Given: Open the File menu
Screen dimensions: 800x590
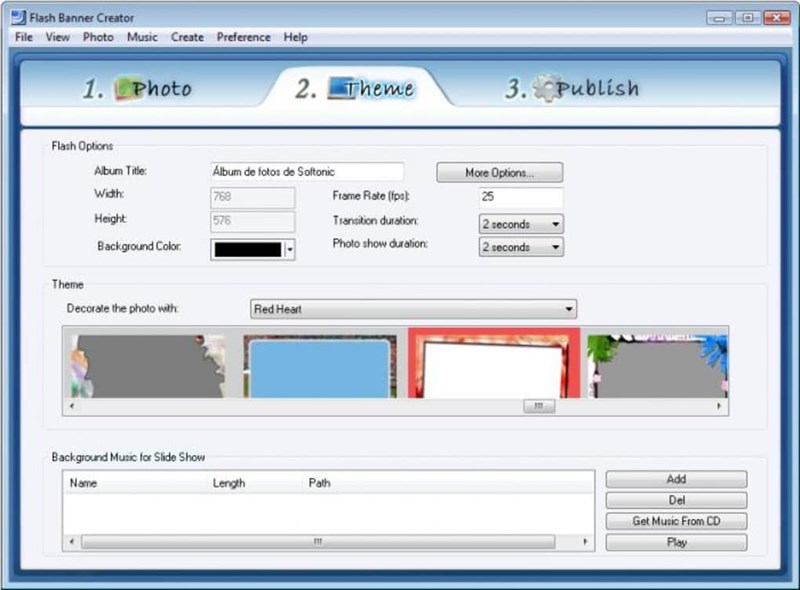Looking at the screenshot, I should [23, 37].
